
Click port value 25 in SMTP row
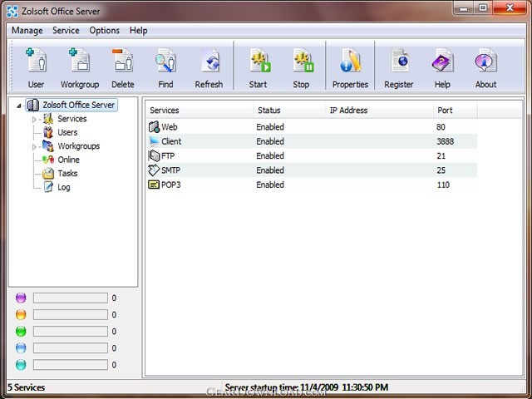[441, 170]
